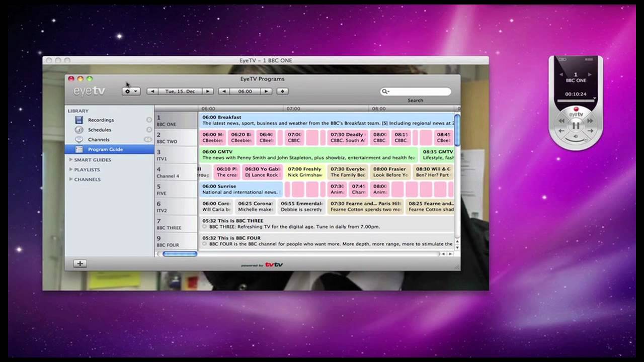This screenshot has width=644, height=362.
Task: Select channel 4 Channel 4 row header
Action: click(x=176, y=172)
